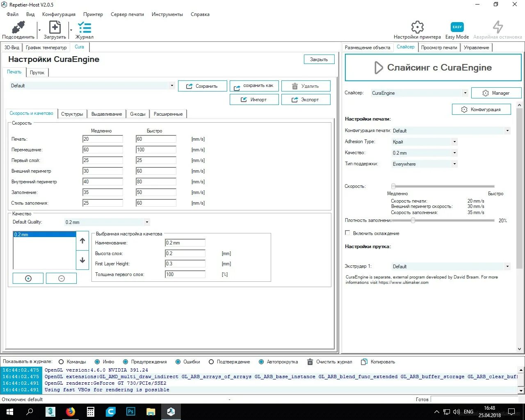The image size is (525, 420).
Task: Click the Удалить button
Action: tap(306, 86)
